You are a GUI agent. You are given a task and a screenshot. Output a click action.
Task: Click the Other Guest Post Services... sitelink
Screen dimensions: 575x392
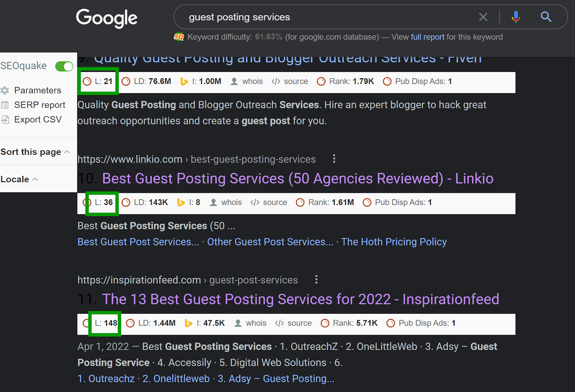270,242
